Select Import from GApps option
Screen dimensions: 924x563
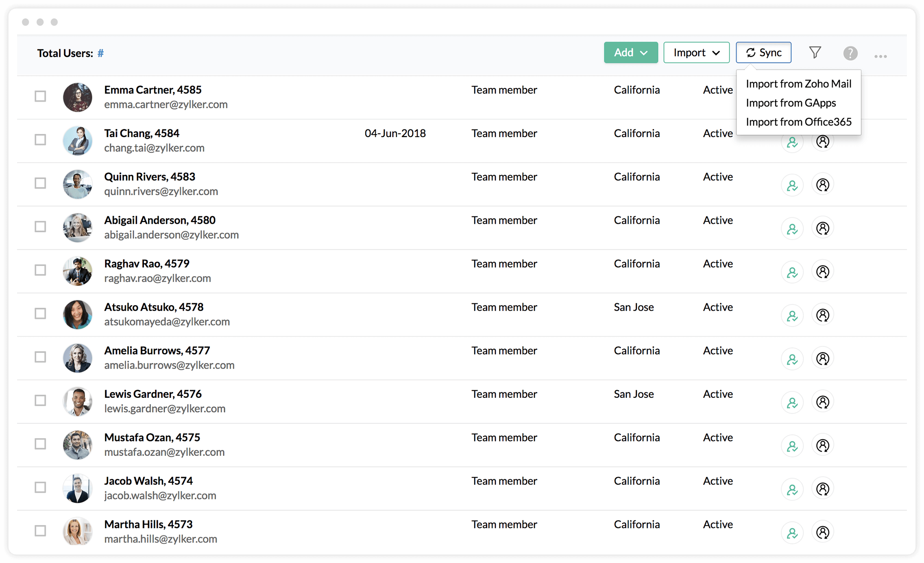coord(791,103)
